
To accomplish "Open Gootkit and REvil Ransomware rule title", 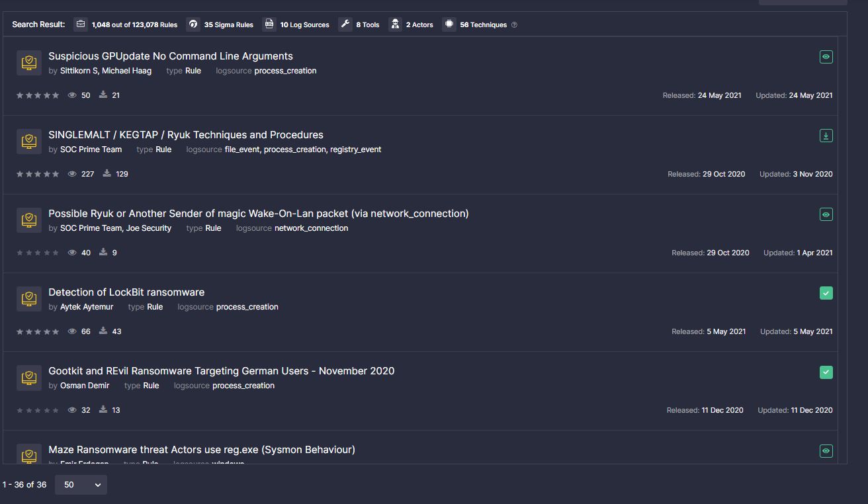I will click(221, 371).
